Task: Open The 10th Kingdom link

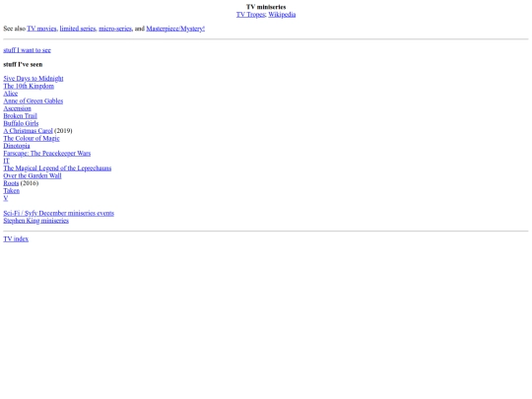Action: click(x=29, y=86)
